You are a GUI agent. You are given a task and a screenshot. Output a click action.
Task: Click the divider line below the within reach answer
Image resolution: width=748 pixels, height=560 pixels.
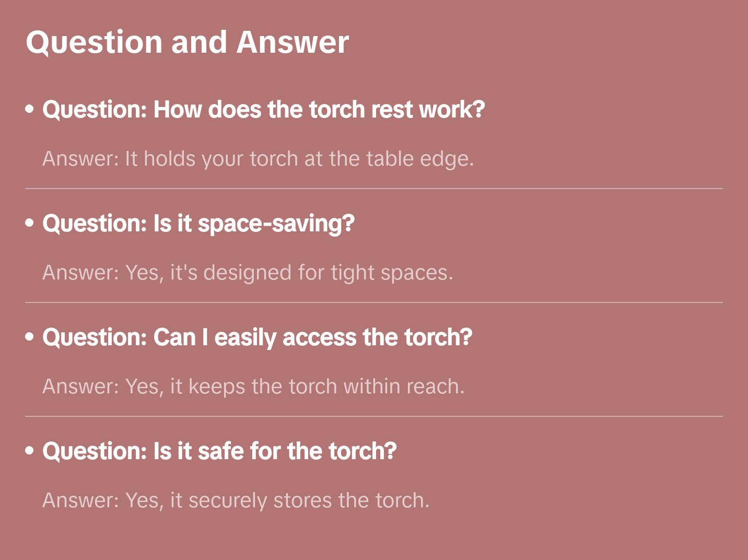coord(374,416)
